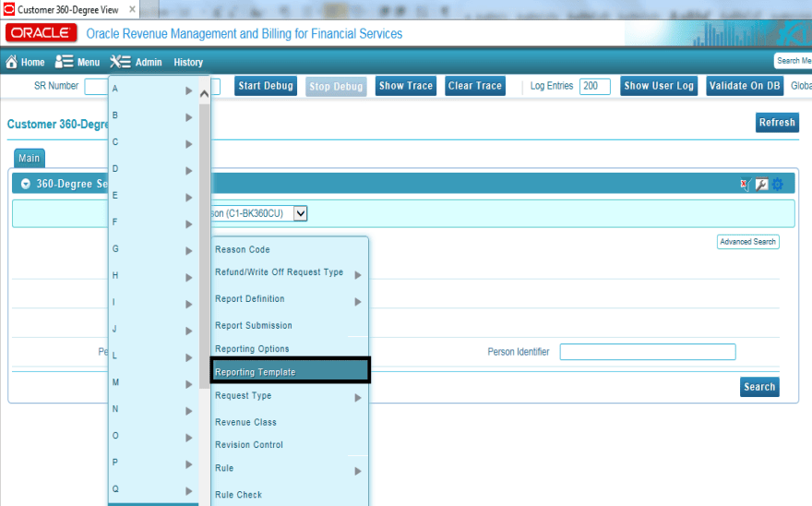812x506 pixels.
Task: Click the clear filter funnel icon
Action: coord(745,184)
